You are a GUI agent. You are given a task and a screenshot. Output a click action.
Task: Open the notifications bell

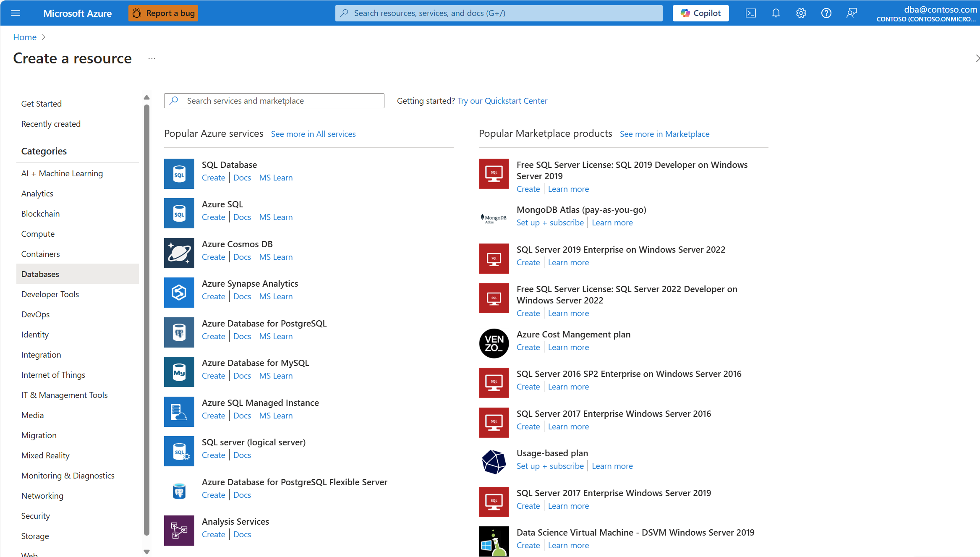click(776, 13)
